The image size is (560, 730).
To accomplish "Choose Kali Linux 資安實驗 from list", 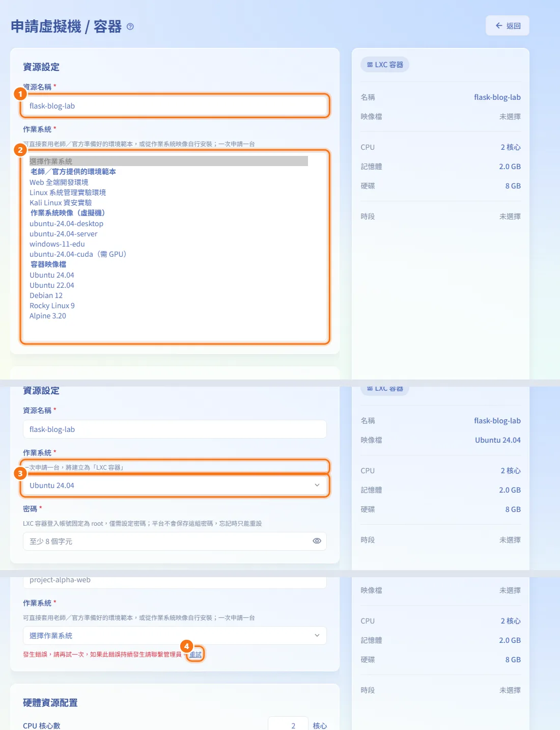I will pos(61,203).
